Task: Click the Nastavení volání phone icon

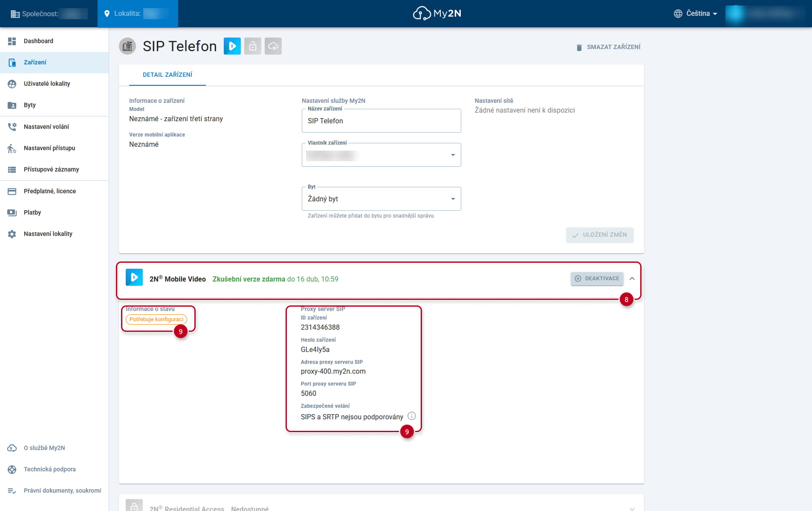Action: pyautogui.click(x=12, y=127)
